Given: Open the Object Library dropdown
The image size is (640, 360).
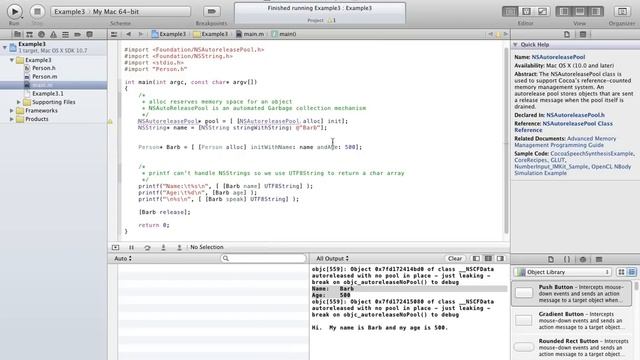Looking at the screenshot, I should pyautogui.click(x=562, y=272).
